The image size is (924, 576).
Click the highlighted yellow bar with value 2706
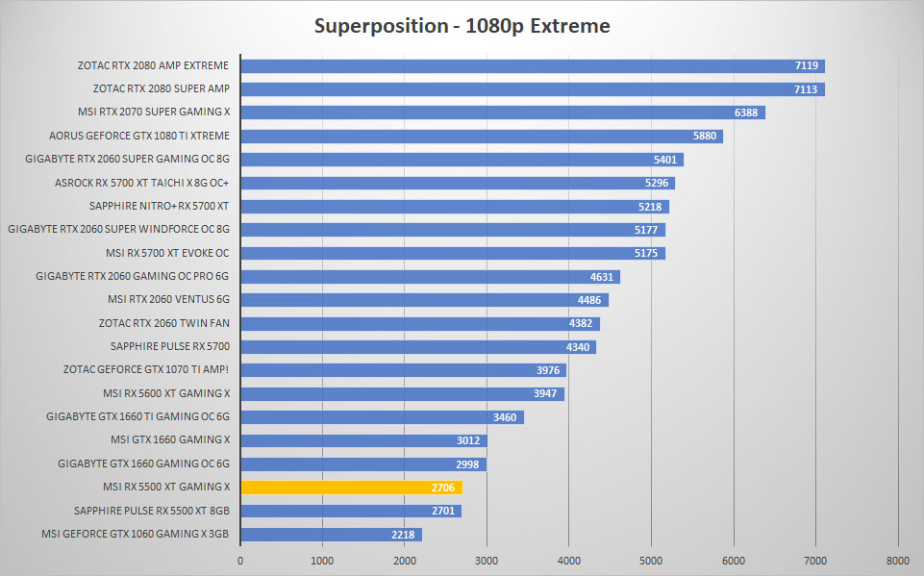tap(351, 487)
